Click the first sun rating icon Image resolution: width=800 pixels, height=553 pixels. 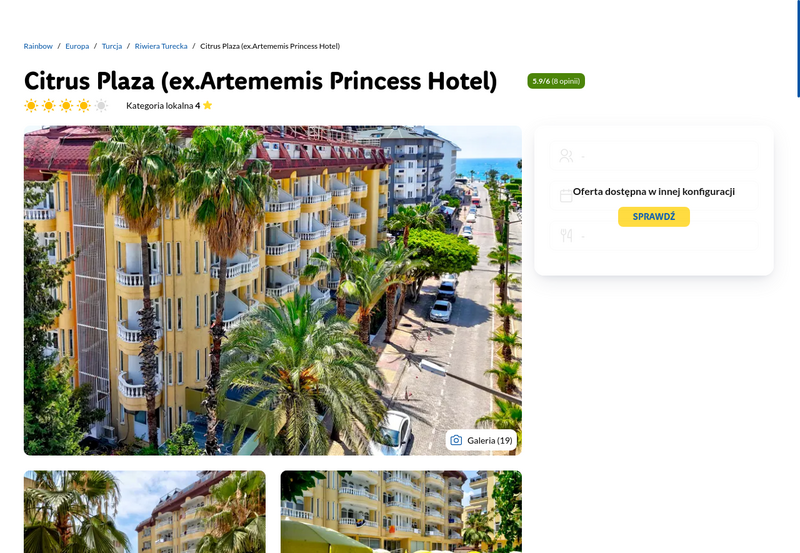pyautogui.click(x=31, y=106)
